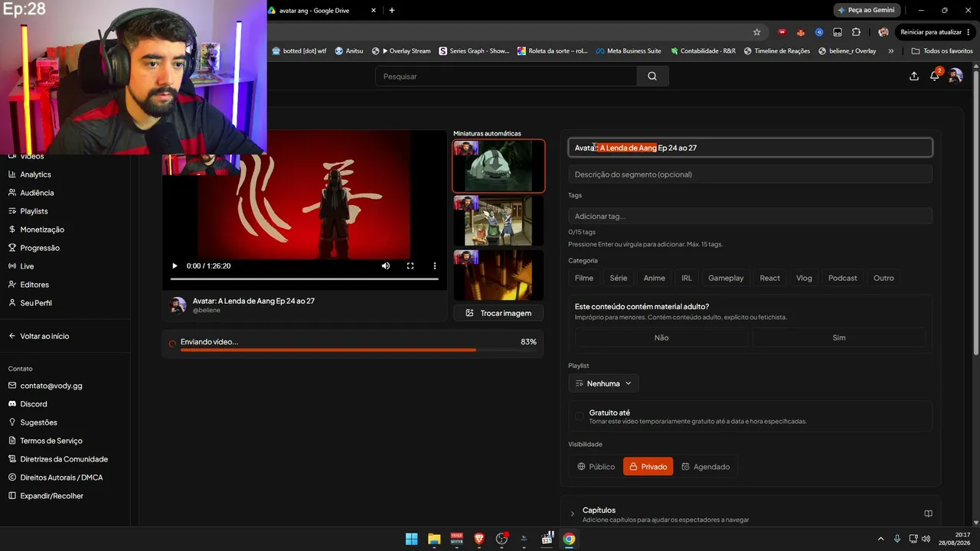Open the Windows Start menu

coord(411,539)
